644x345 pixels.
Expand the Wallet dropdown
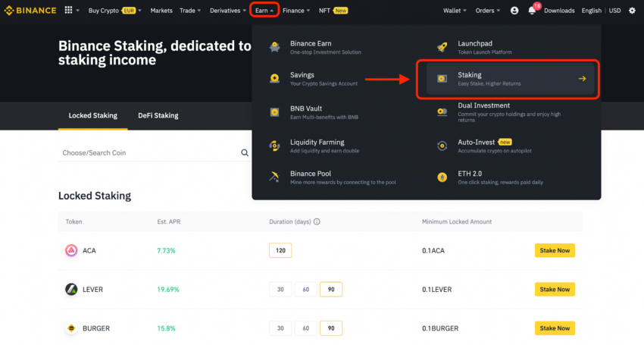tap(455, 11)
